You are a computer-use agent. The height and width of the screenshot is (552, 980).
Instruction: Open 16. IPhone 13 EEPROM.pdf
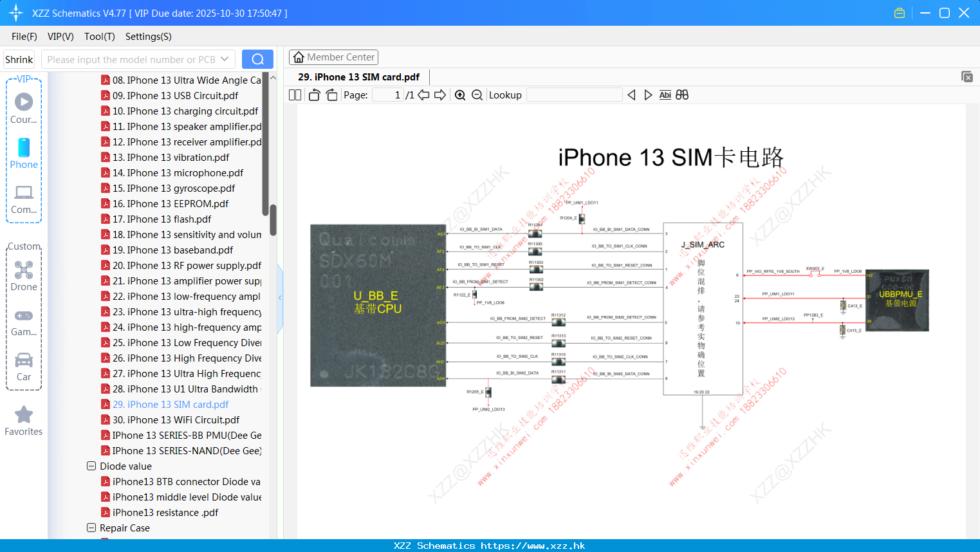pyautogui.click(x=165, y=203)
